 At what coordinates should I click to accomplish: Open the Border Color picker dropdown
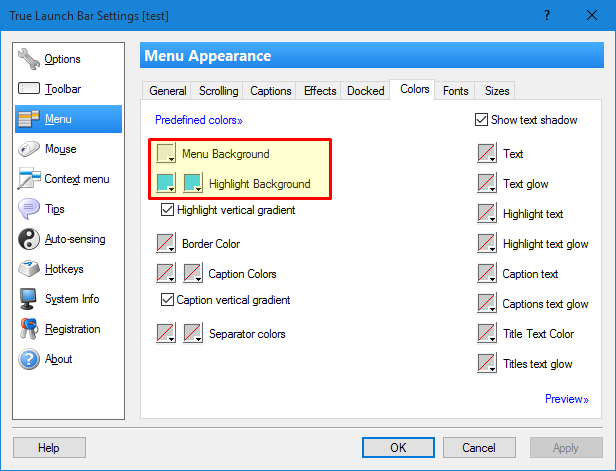[166, 244]
